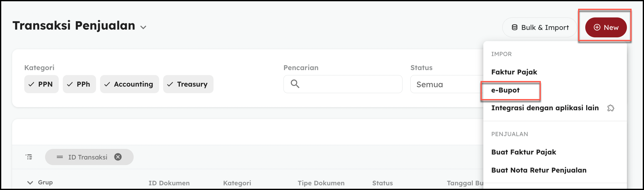Toggle the PPN category filter

tap(41, 84)
